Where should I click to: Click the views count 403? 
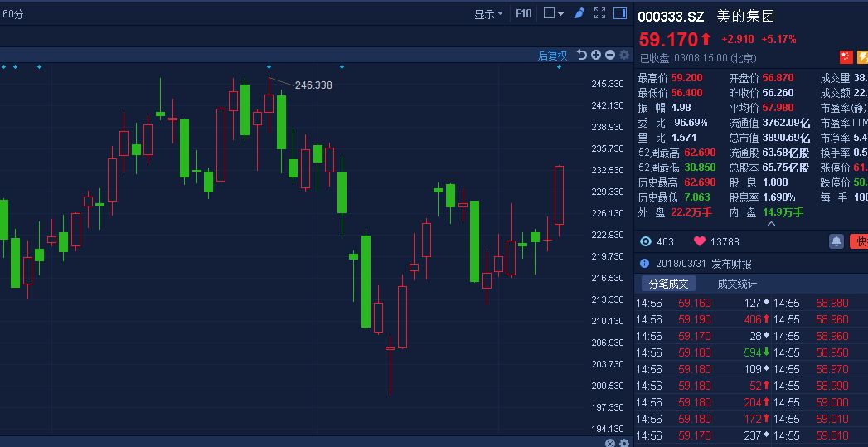[666, 242]
